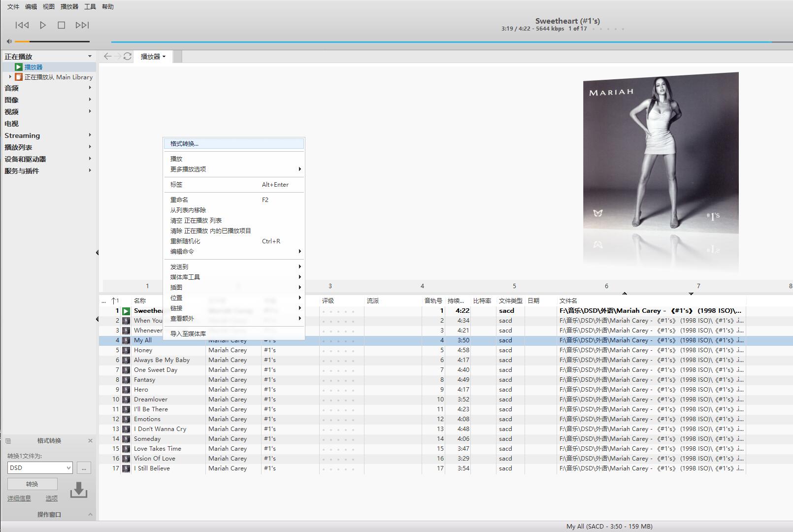Image resolution: width=793 pixels, height=532 pixels.
Task: Refresh the view with the reload icon
Action: click(128, 56)
